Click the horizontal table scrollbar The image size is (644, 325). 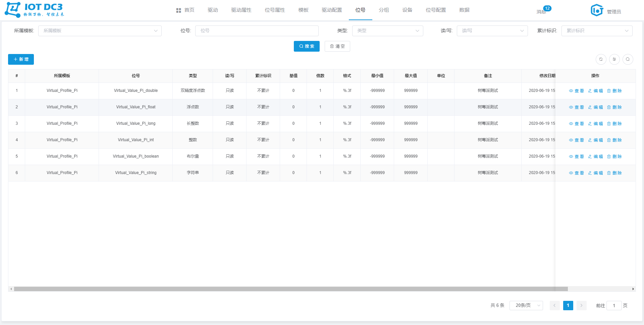click(x=291, y=289)
